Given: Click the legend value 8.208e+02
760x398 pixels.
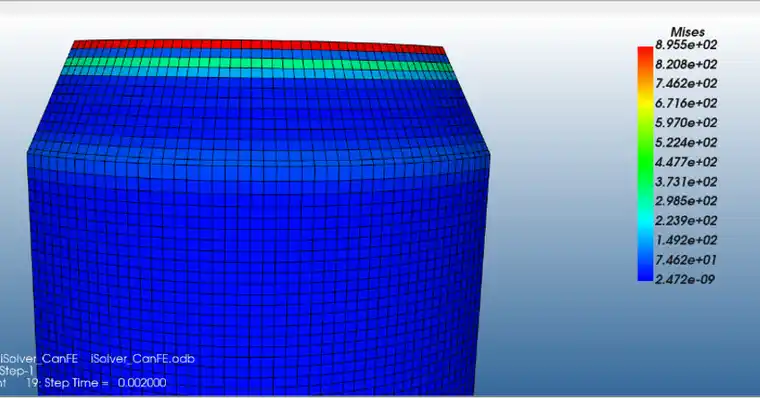Looking at the screenshot, I should (686, 64).
